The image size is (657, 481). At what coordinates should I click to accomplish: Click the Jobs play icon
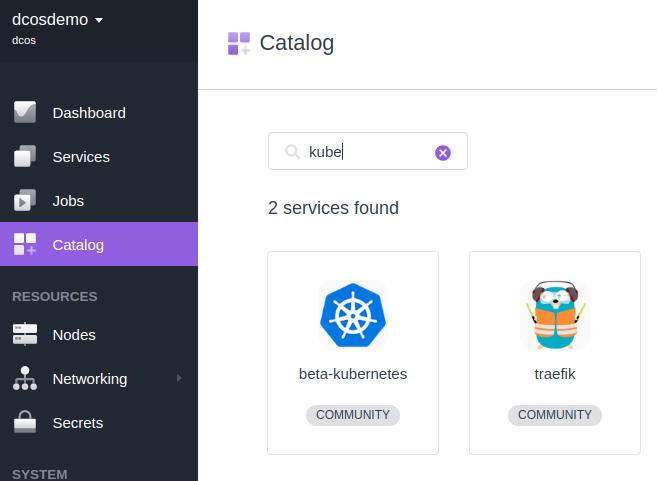point(25,200)
